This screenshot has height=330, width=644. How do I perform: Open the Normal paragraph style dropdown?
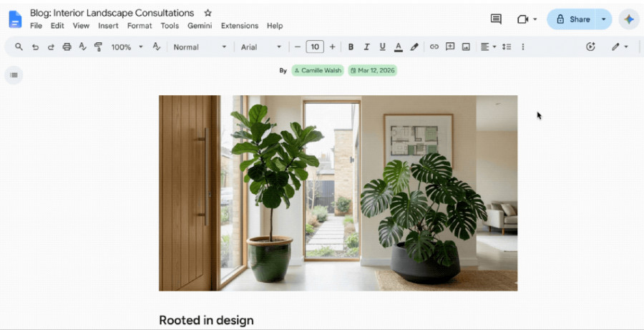pyautogui.click(x=200, y=47)
